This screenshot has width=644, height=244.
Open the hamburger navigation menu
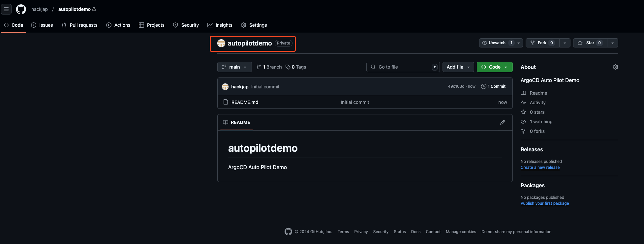tap(6, 9)
